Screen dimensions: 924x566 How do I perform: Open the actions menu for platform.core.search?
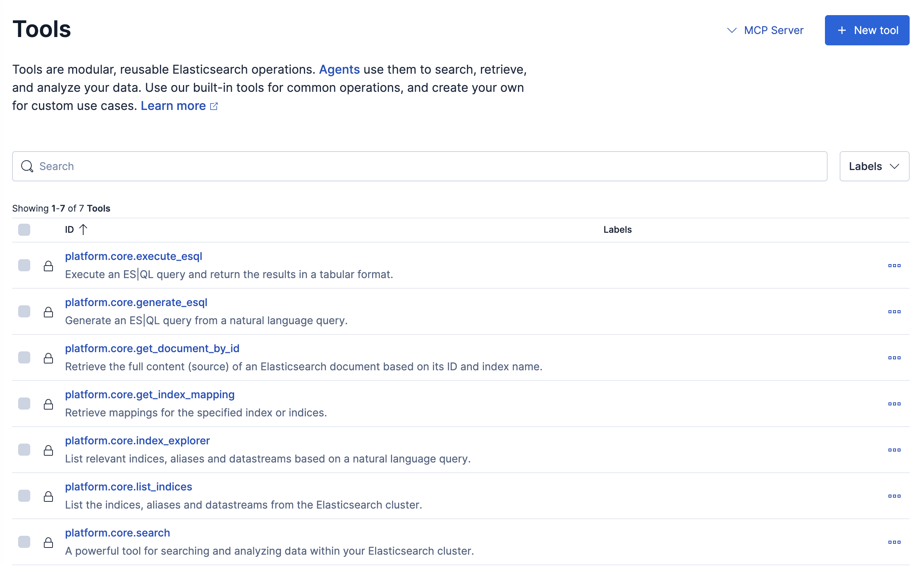(x=895, y=542)
